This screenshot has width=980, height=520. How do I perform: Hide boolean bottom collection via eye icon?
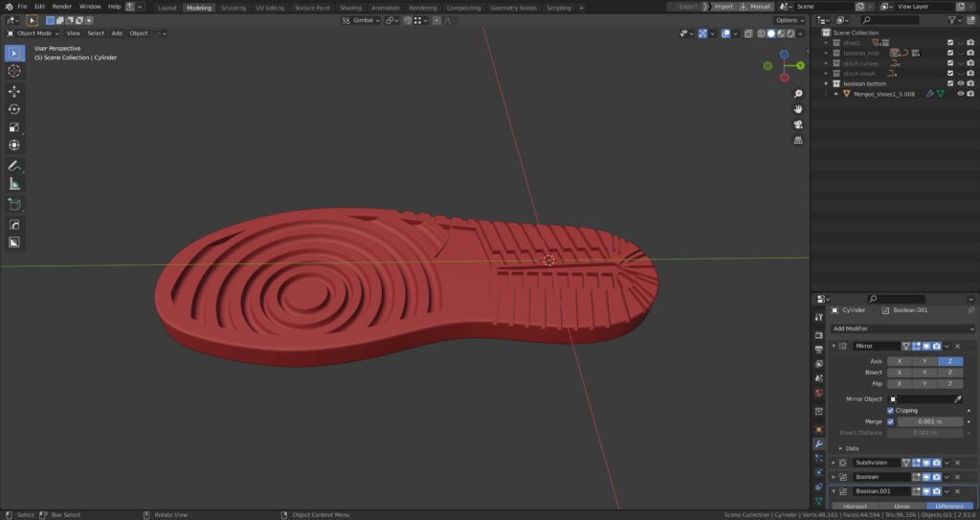(961, 84)
